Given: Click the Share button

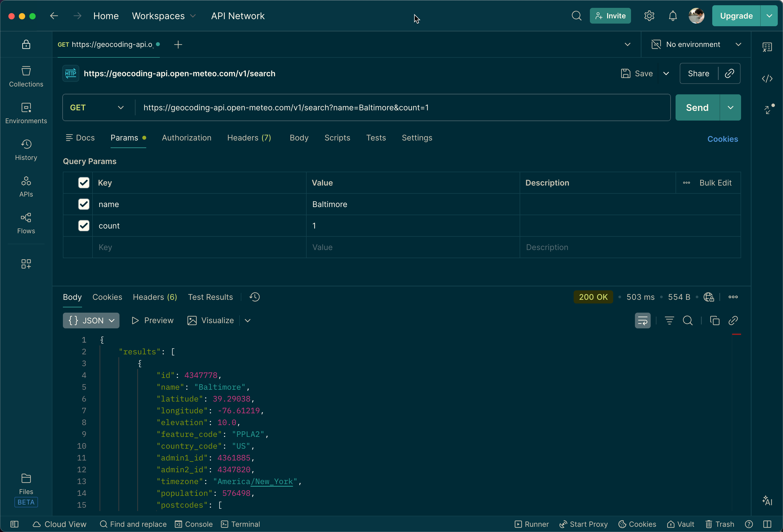Looking at the screenshot, I should tap(698, 73).
